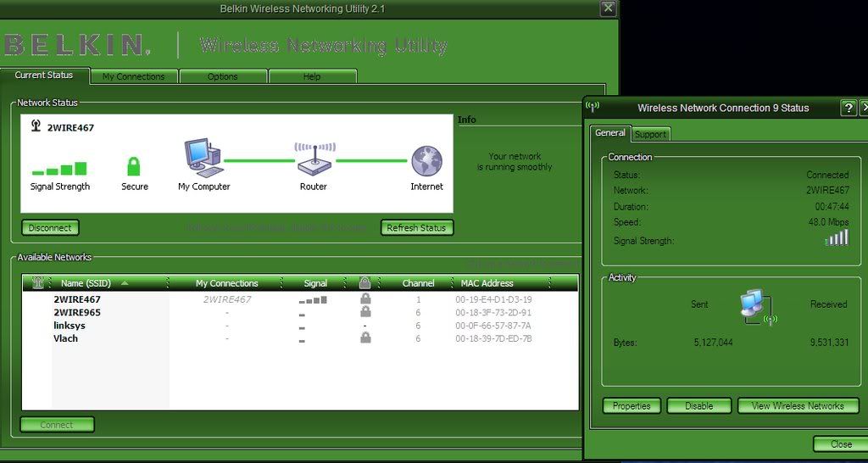Click the My Computer icon
Screen dimensions: 868x463
coord(203,158)
